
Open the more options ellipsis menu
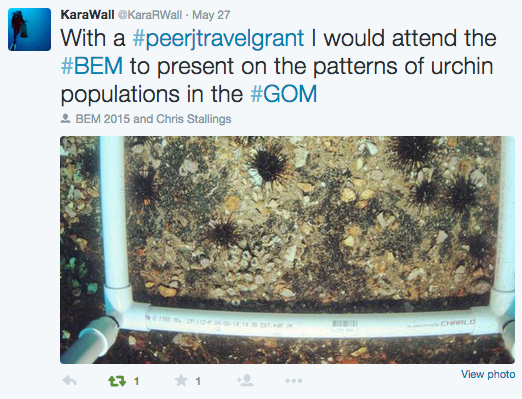294,381
